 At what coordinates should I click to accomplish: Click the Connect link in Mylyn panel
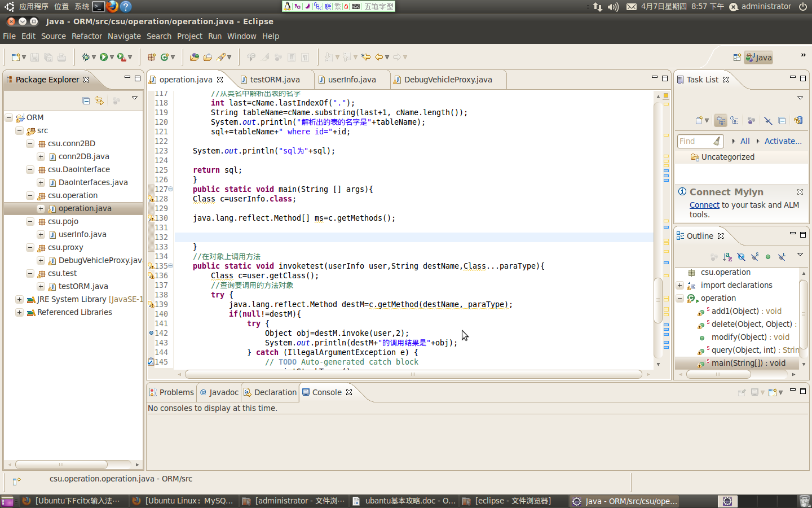click(x=704, y=205)
